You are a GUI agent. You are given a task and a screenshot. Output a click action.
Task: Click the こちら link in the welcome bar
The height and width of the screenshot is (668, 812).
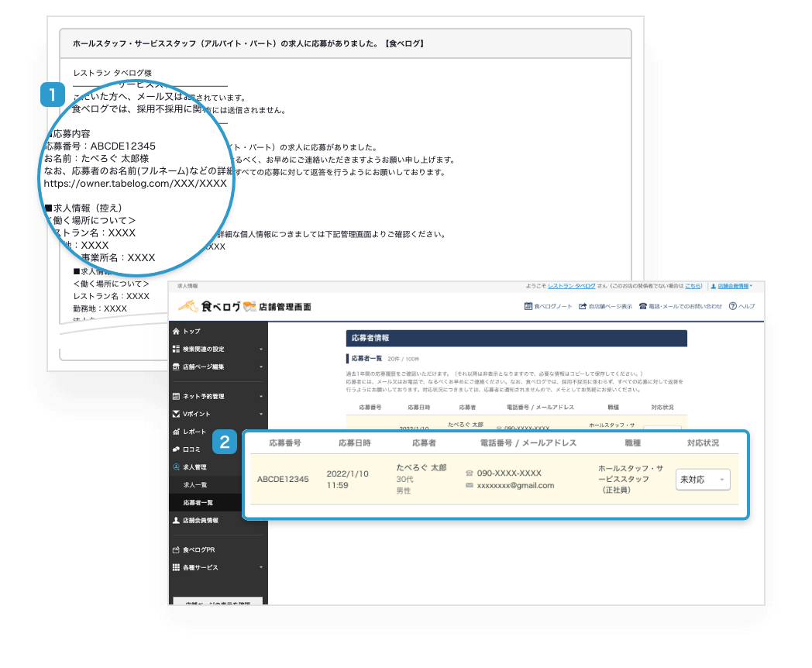pyautogui.click(x=693, y=286)
